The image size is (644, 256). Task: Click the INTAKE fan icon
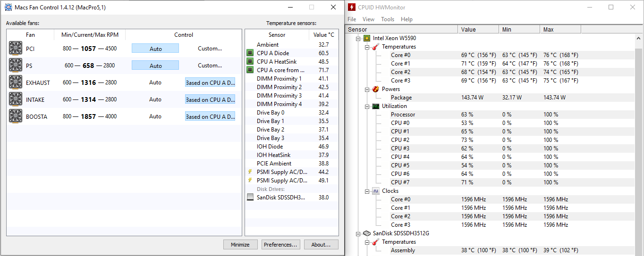coord(16,99)
